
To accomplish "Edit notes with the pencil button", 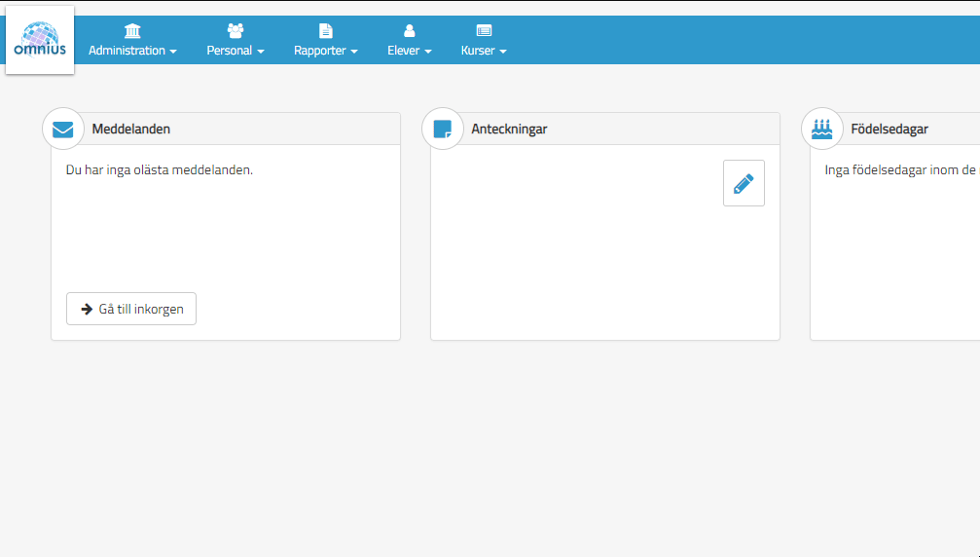I will (x=744, y=183).
